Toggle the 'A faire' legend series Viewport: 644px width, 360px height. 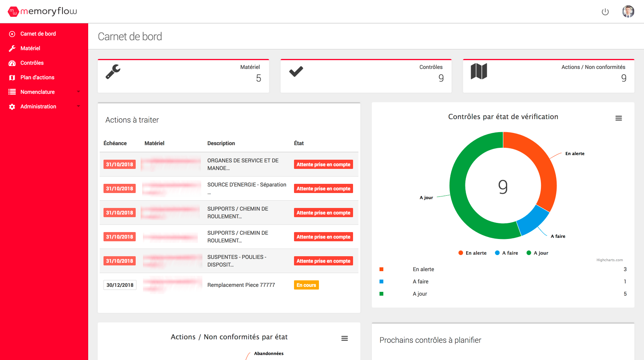[506, 253]
